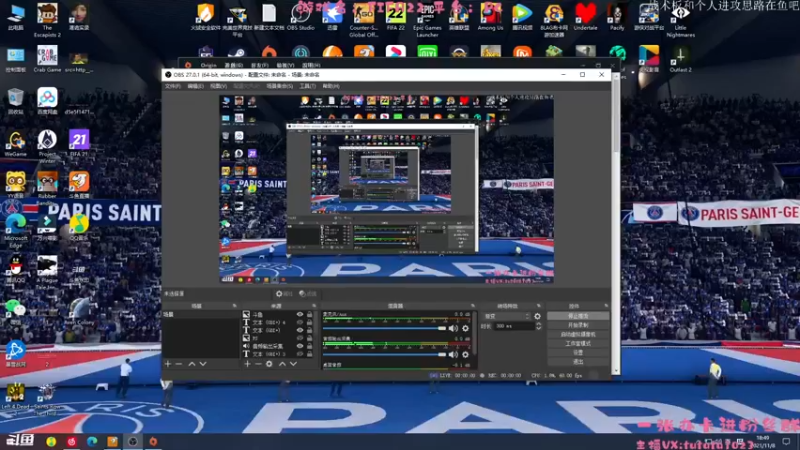The width and height of the screenshot is (800, 450).
Task: Toggle lock on 音频输出采集 source
Action: pos(310,346)
